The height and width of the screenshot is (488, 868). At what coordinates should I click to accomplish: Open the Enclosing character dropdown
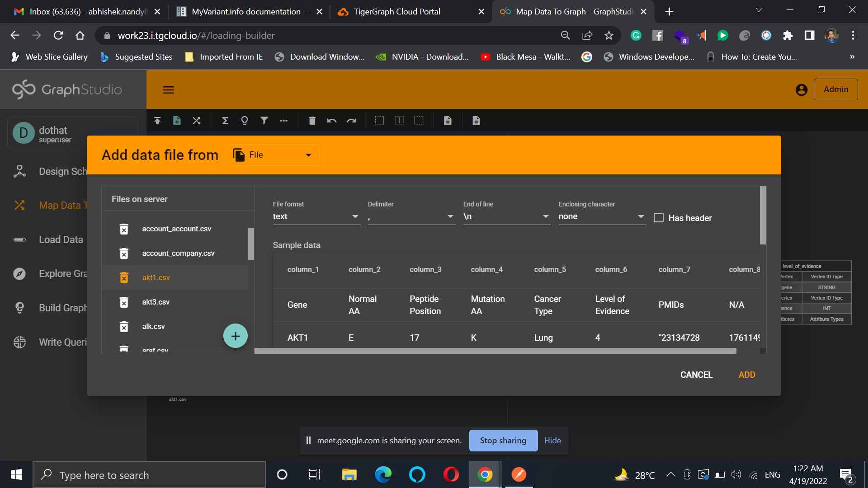tap(601, 216)
